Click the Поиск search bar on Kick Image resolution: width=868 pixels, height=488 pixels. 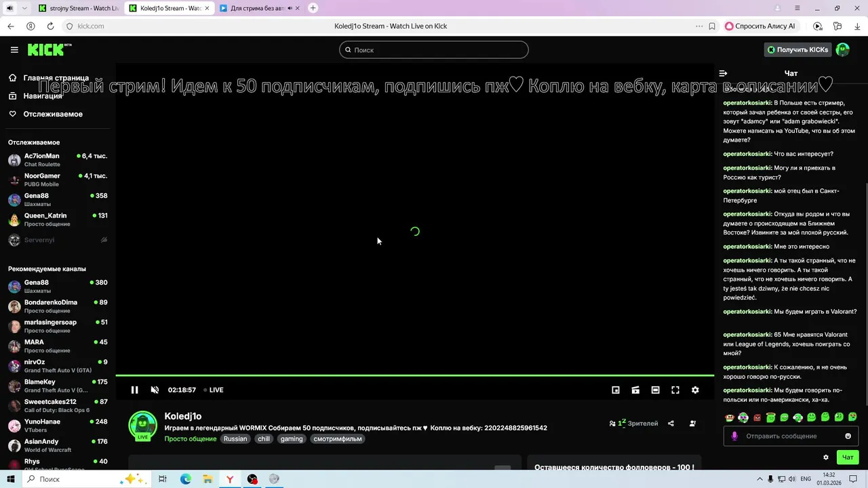[434, 49]
